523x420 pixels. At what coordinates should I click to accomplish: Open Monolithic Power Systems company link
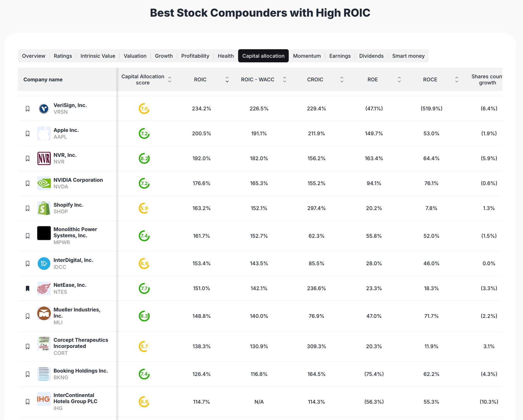click(75, 232)
